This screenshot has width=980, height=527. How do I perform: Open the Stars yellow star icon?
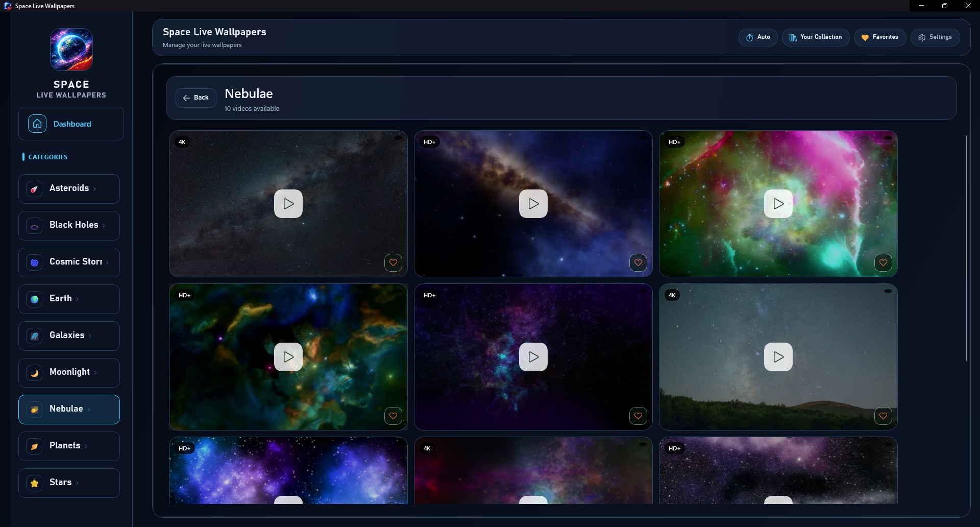[34, 483]
